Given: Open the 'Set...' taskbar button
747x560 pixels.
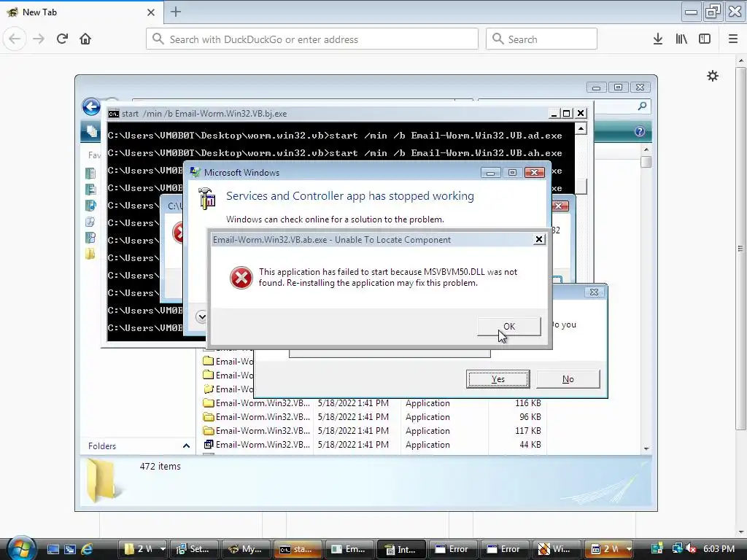Looking at the screenshot, I should click(193, 549).
